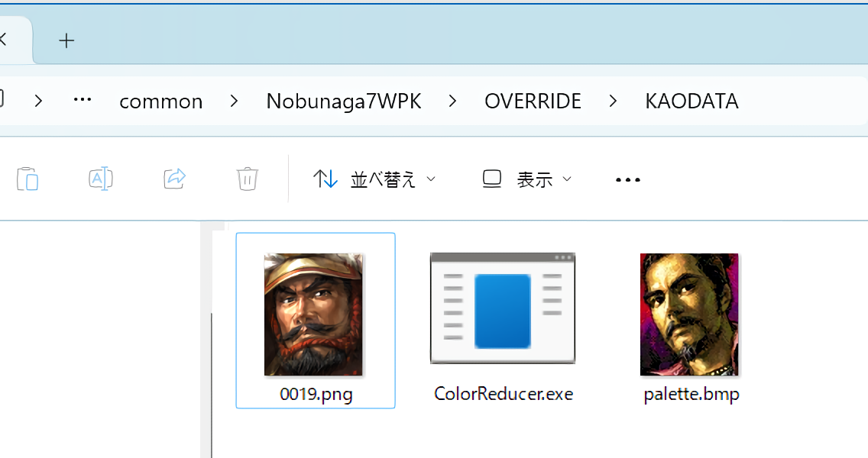This screenshot has height=458, width=868.
Task: Open a new tab with the plus button
Action: point(66,41)
